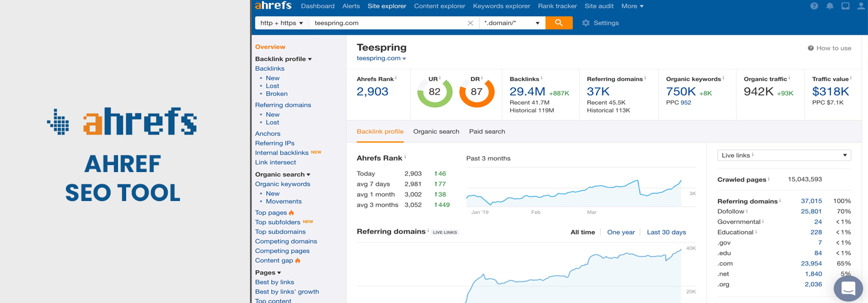868x303 pixels.
Task: Select All time range
Action: coord(583,232)
